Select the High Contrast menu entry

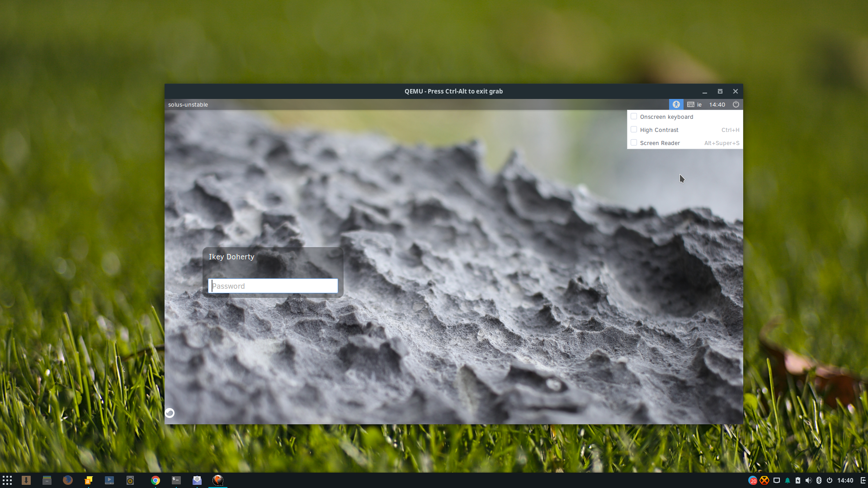coord(685,130)
